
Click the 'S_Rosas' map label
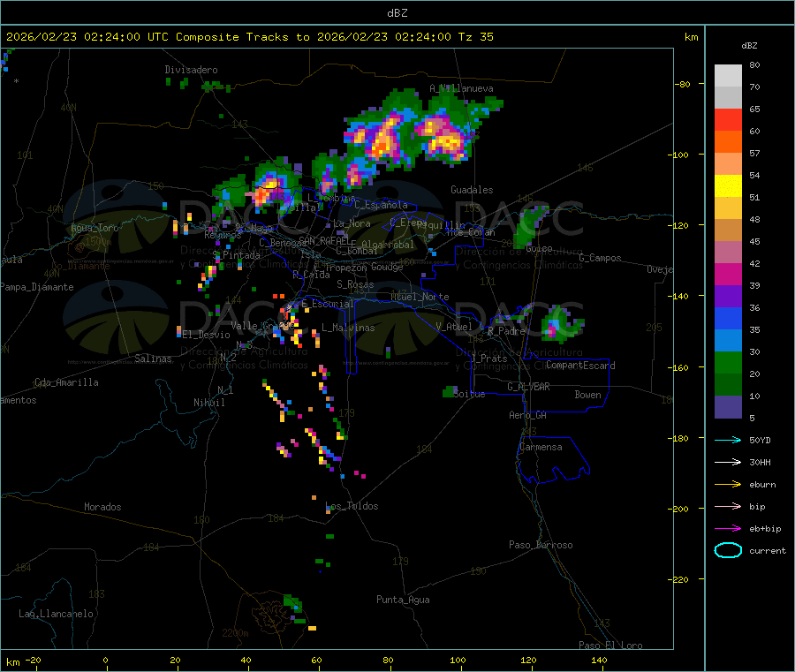coord(355,284)
